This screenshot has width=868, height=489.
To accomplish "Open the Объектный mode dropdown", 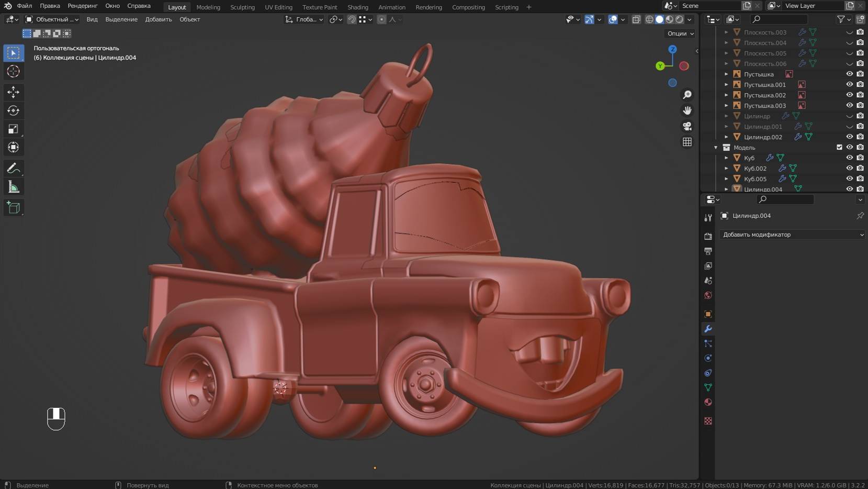I will coord(52,19).
